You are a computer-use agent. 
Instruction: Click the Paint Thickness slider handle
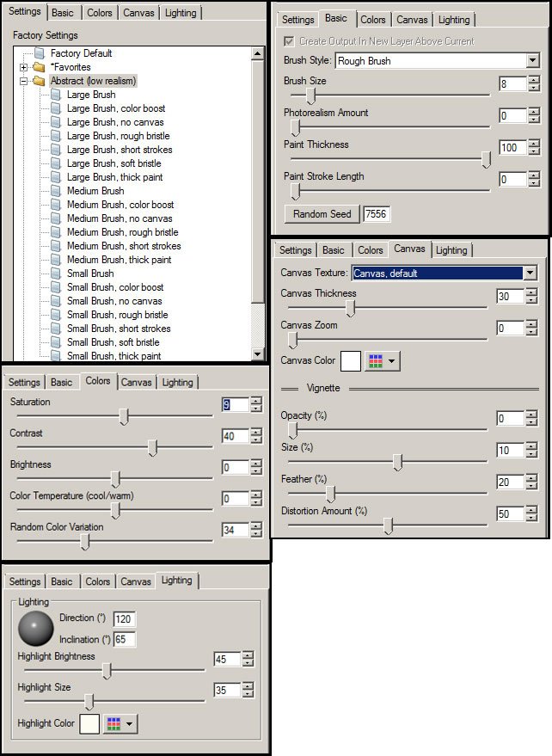click(x=487, y=159)
